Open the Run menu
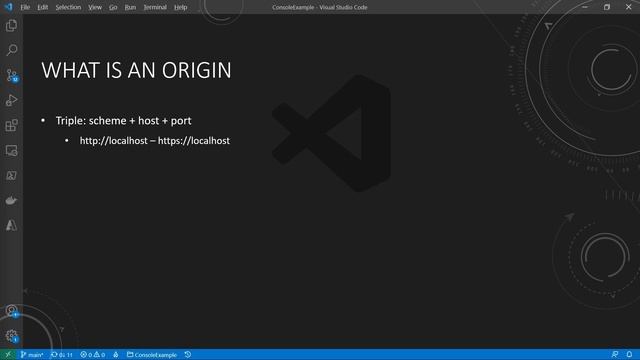Viewport: 640px width, 360px height. (130, 7)
